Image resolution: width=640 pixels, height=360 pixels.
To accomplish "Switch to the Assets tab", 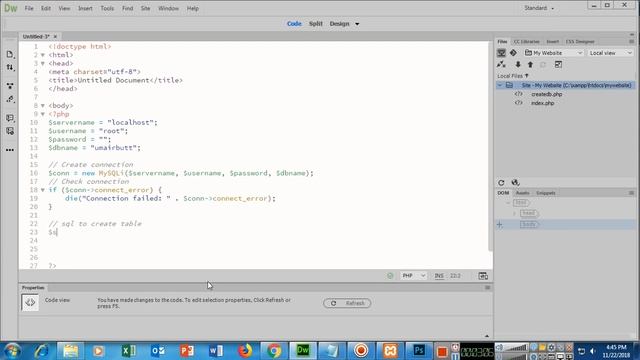I will tap(522, 193).
